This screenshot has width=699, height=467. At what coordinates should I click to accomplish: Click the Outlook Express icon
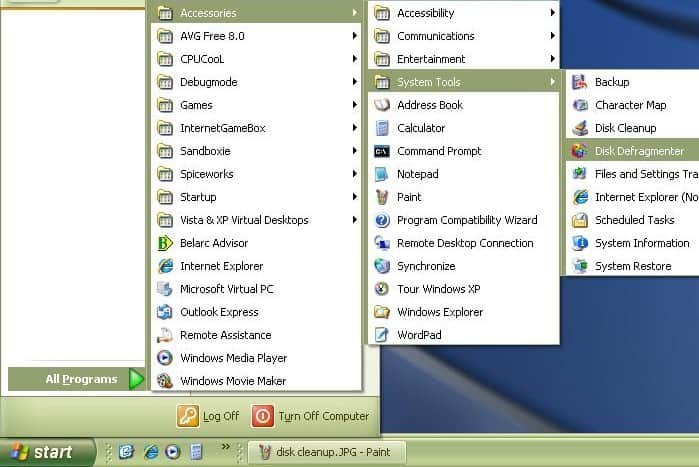(x=165, y=312)
